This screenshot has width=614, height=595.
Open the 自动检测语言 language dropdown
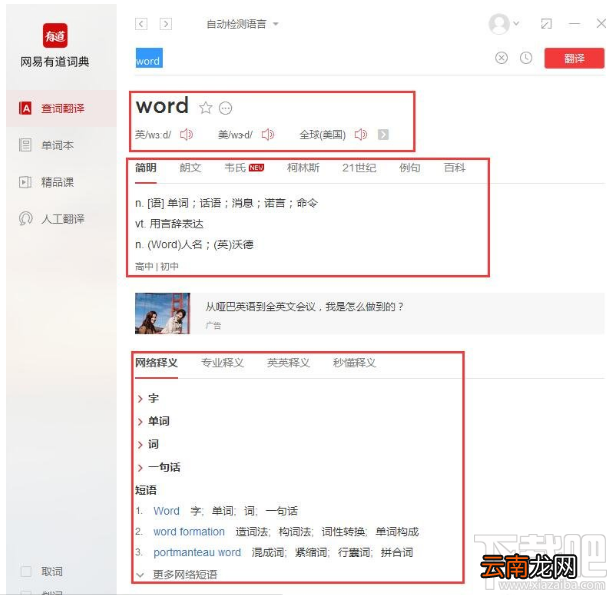242,24
